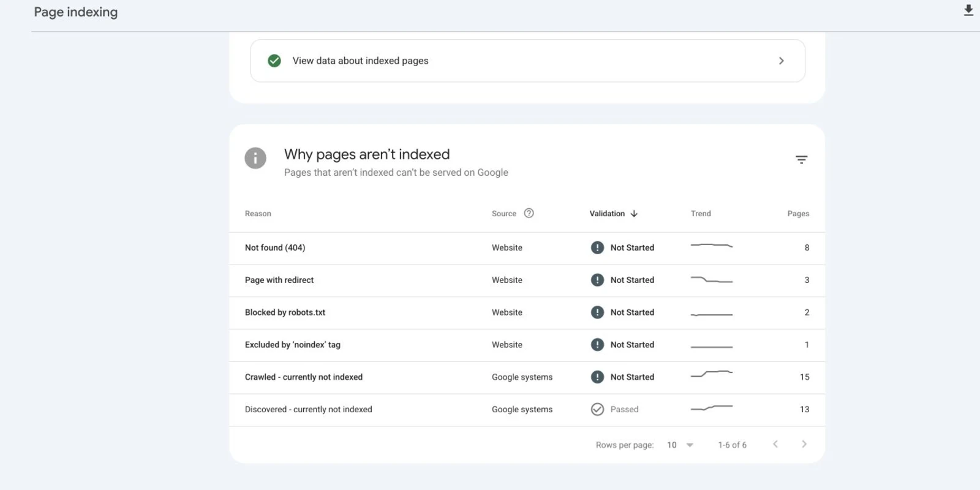Viewport: 980px width, 490px height.
Task: Click page count 15 for Crawled row
Action: click(x=805, y=377)
